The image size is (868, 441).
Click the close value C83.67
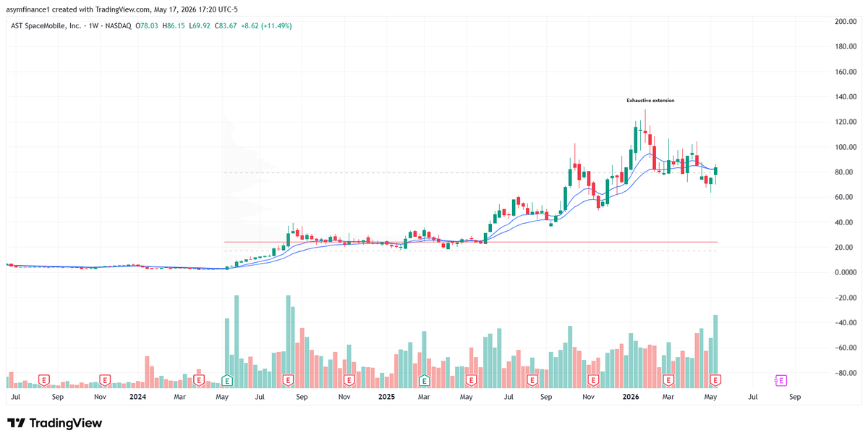point(225,26)
